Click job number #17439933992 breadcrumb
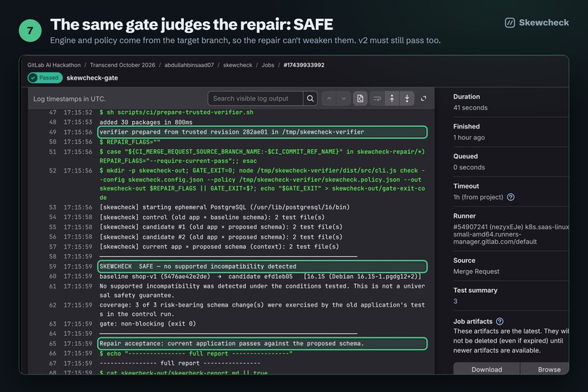The height and width of the screenshot is (392, 588). 303,65
